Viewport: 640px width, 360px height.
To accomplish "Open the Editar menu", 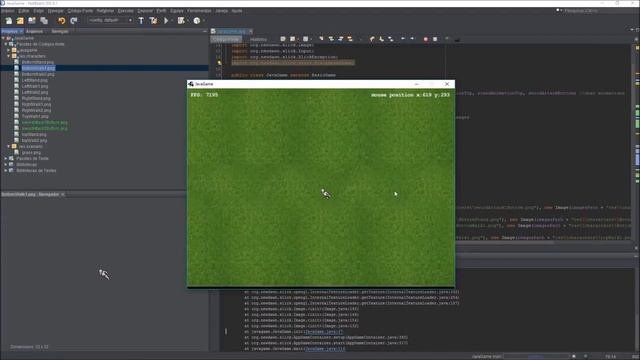I will coord(24,11).
